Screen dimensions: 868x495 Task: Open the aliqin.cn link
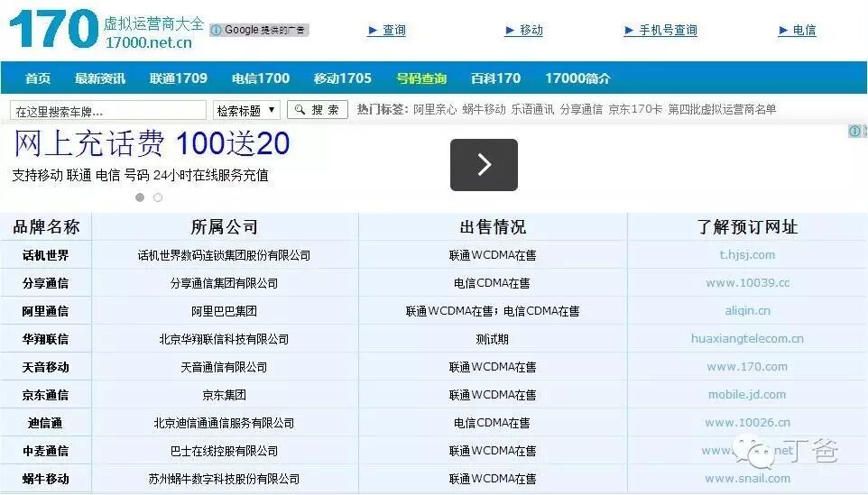click(x=747, y=311)
